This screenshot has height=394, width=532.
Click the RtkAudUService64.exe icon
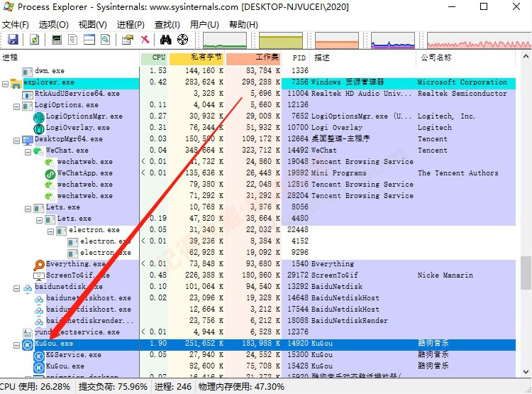28,94
